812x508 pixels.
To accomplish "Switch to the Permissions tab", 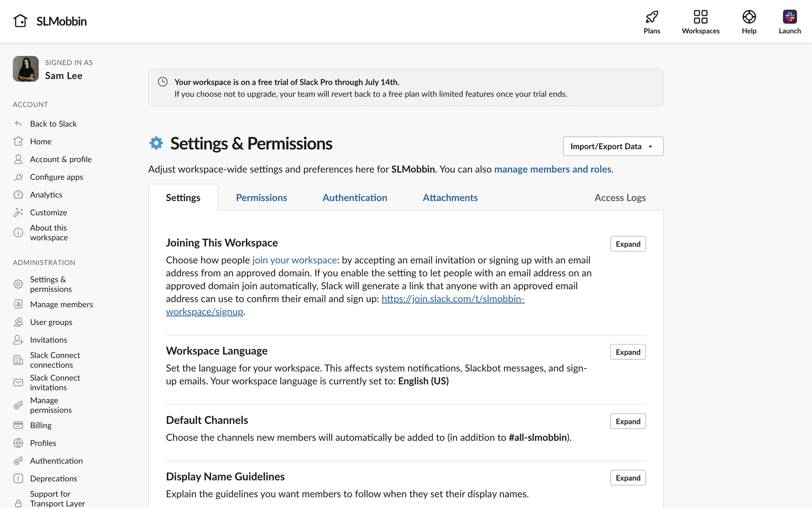I will (261, 198).
